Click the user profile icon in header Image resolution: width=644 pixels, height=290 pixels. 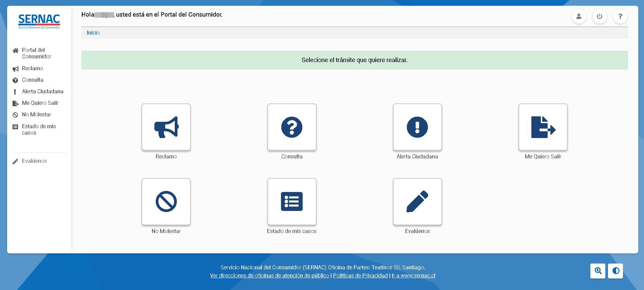[x=579, y=16]
